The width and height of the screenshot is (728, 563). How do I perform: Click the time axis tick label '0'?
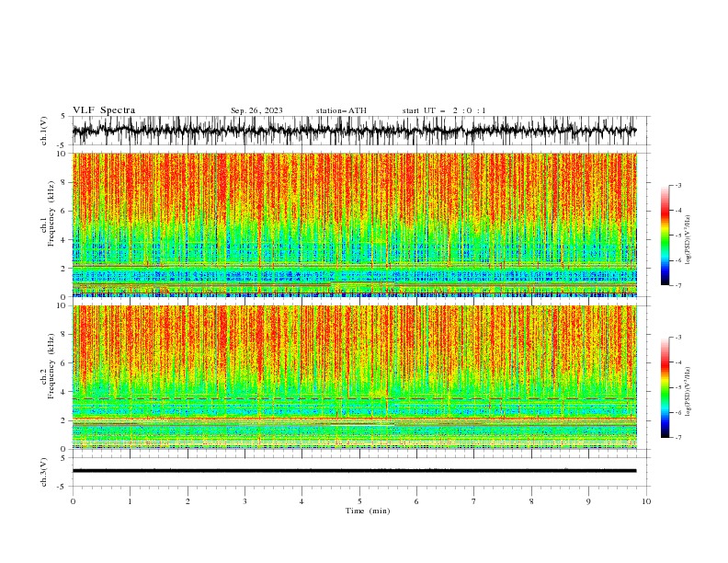pyautogui.click(x=73, y=501)
